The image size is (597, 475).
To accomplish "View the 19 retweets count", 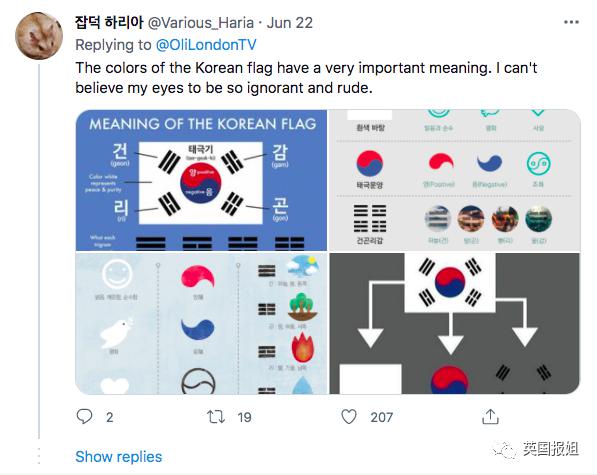I will coord(244,417).
